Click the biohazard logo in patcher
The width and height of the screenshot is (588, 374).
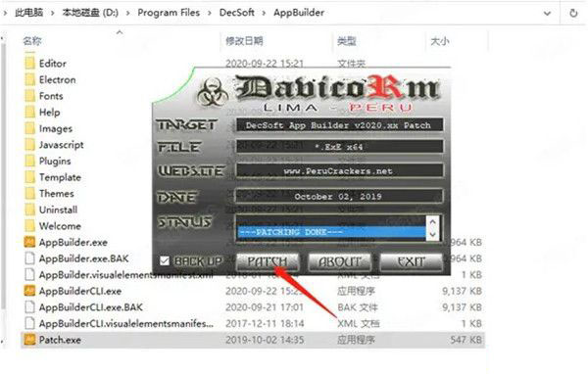click(213, 92)
